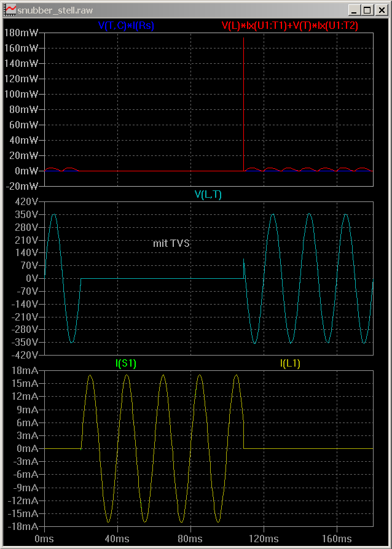The image size is (392, 549).
Task: Click the 100mW power axis label
Action: [22, 94]
